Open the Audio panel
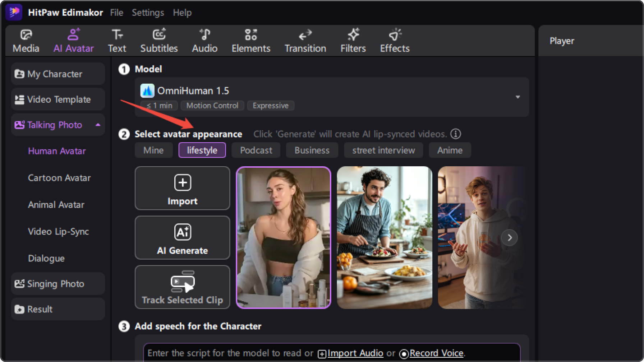Viewport: 644px width, 362px height. (x=204, y=41)
